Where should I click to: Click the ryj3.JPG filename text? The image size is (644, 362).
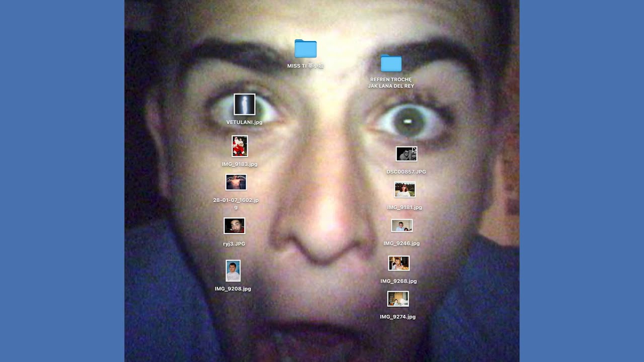pyautogui.click(x=234, y=244)
